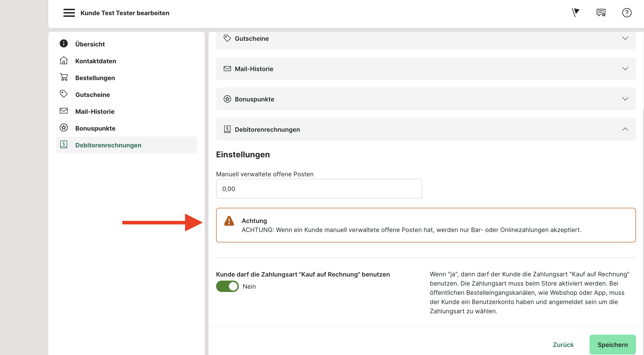Click the sidebar Bonuspunkte star icon
This screenshot has width=644, height=355.
point(64,128)
